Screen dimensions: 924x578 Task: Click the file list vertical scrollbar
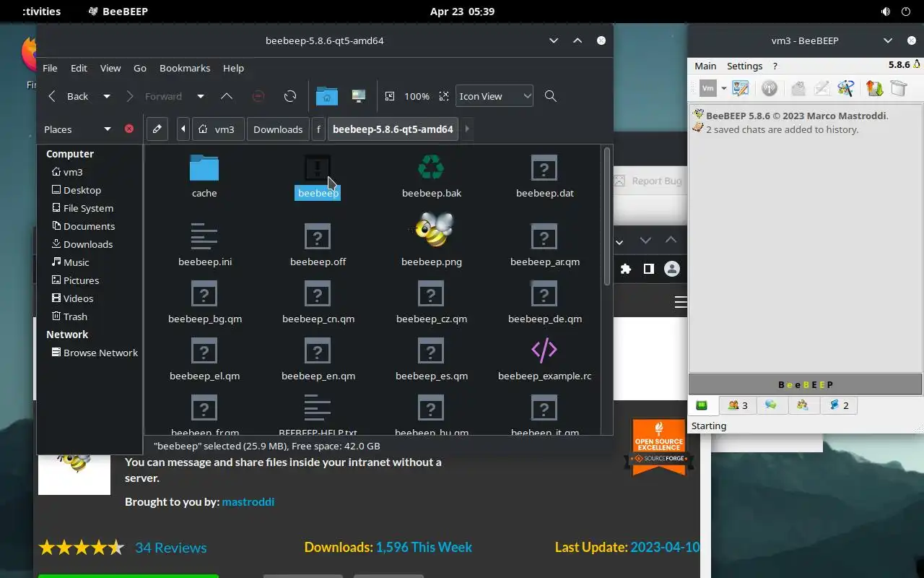point(607,217)
